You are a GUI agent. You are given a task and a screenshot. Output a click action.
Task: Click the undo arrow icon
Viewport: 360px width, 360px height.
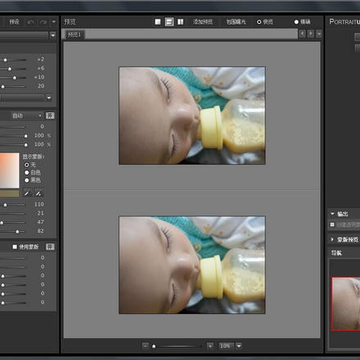[x=31, y=22]
